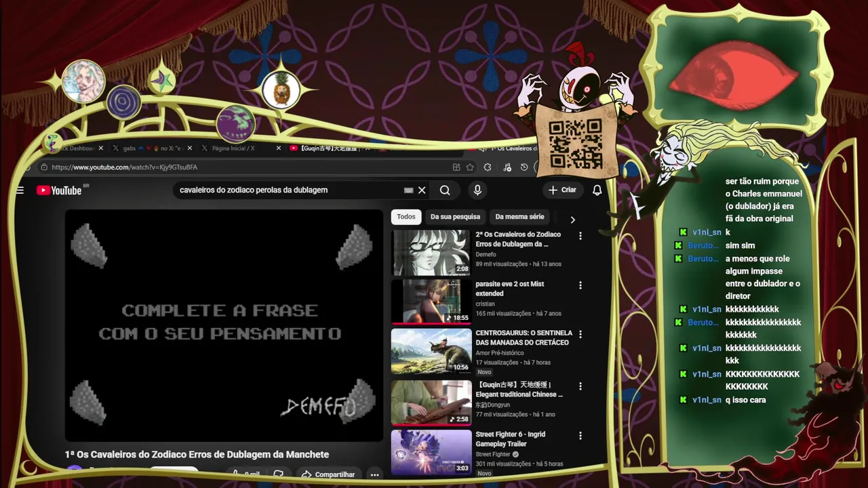Click the video player to pause
Screen dimensions: 868x488
(x=224, y=325)
